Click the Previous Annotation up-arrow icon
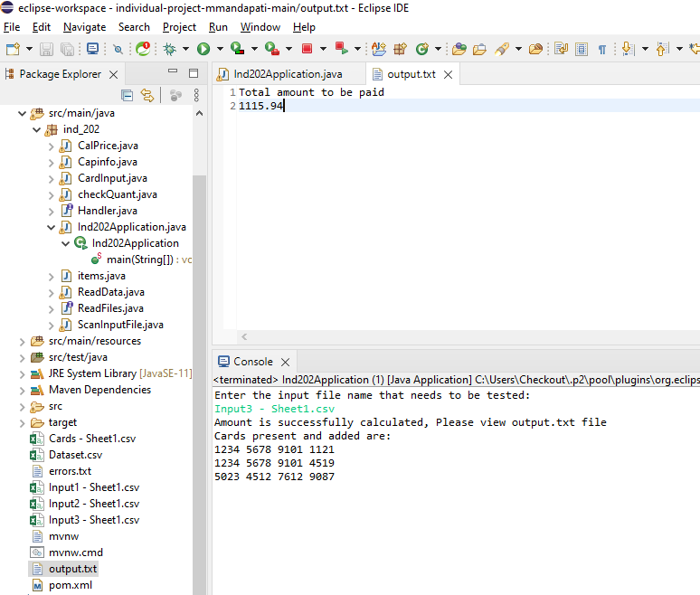Image resolution: width=700 pixels, height=595 pixels. pos(662,49)
